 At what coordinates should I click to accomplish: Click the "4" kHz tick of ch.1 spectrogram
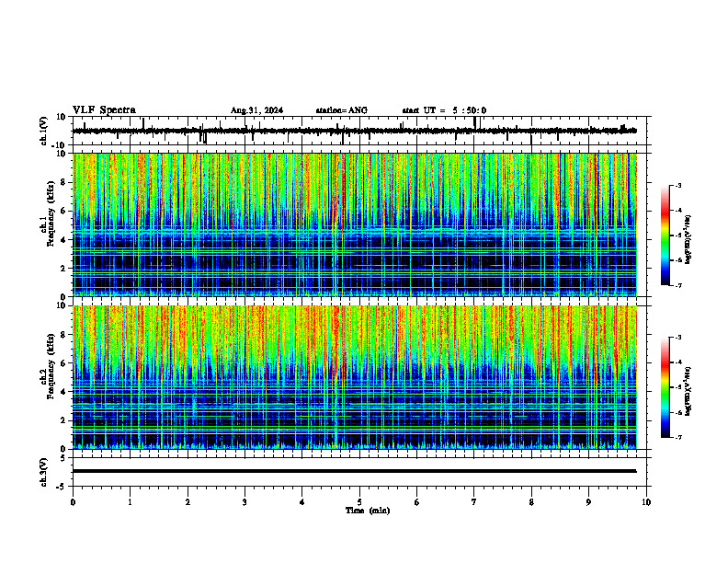pyautogui.click(x=63, y=240)
